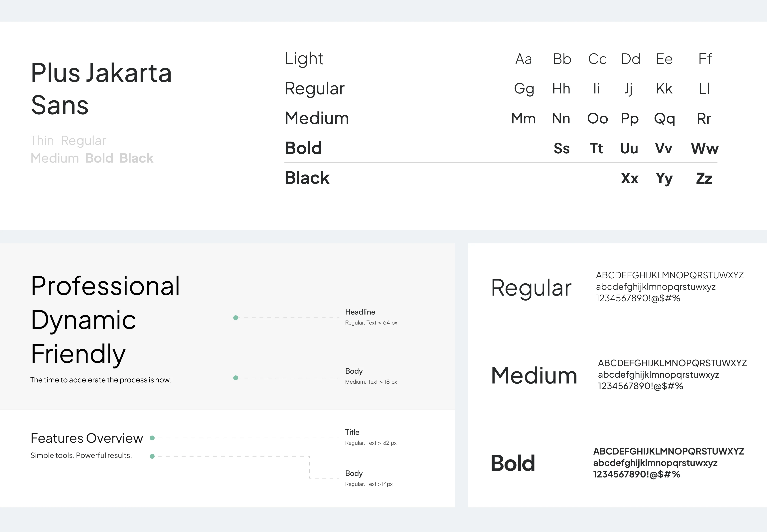
Task: Click the gray 'Thin' weight label
Action: (42, 141)
